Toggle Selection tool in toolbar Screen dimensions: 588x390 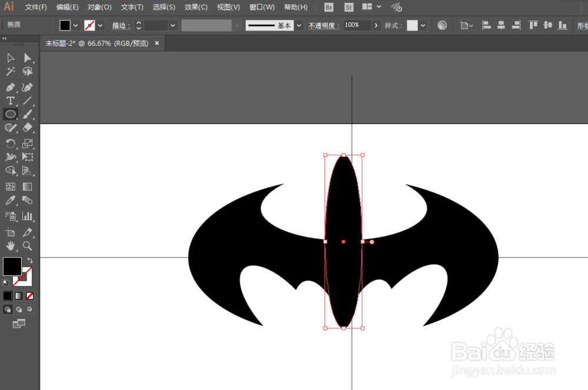tap(11, 58)
